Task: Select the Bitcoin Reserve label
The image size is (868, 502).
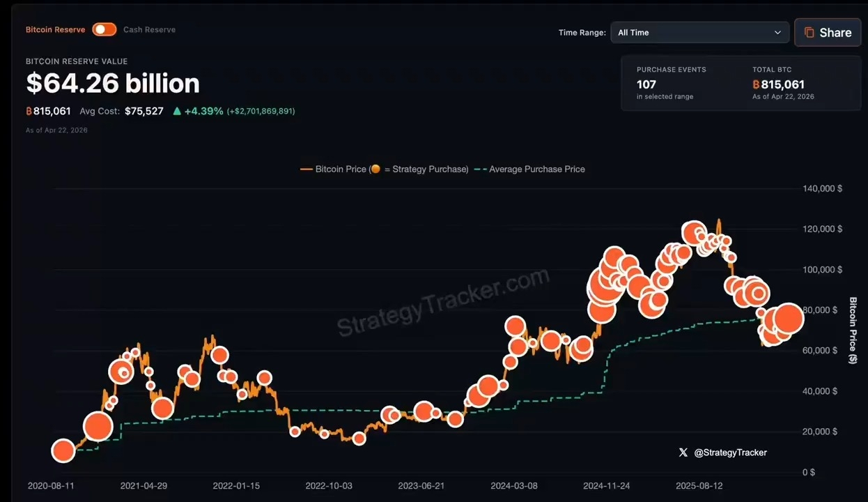Action: pyautogui.click(x=55, y=29)
